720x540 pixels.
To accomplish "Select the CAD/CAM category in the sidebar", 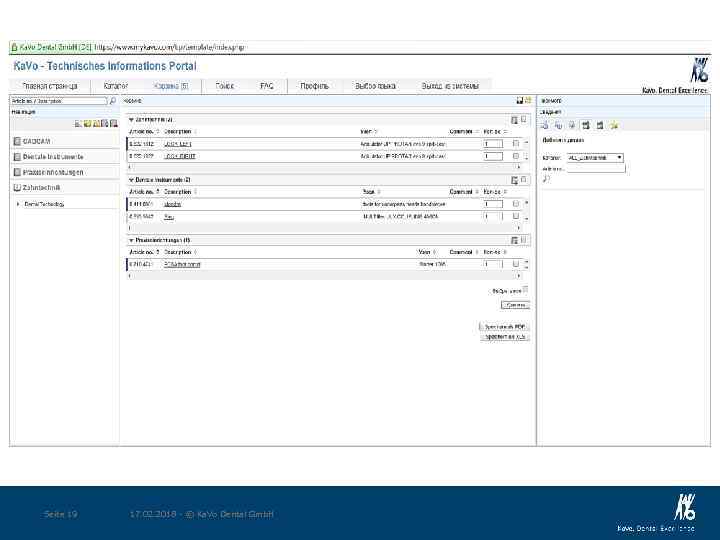I will click(37, 141).
